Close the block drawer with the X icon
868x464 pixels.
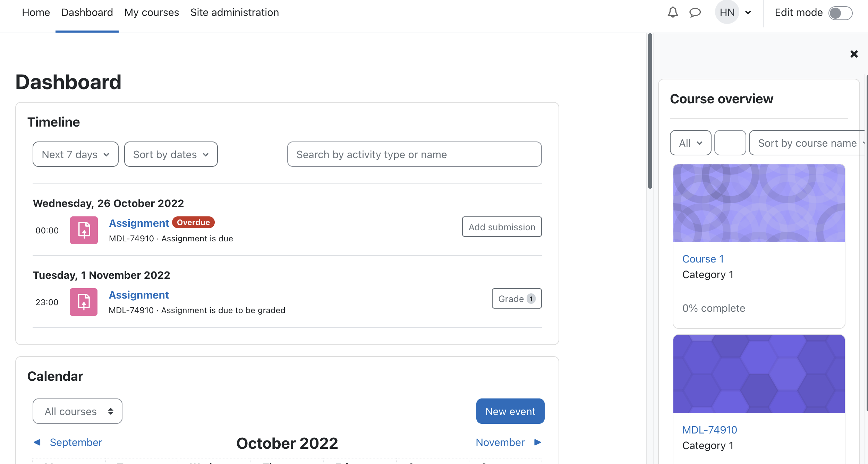pyautogui.click(x=854, y=54)
